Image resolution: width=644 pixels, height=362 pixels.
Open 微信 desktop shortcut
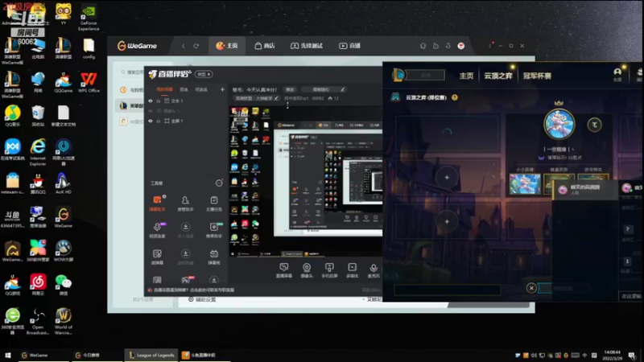[64, 285]
